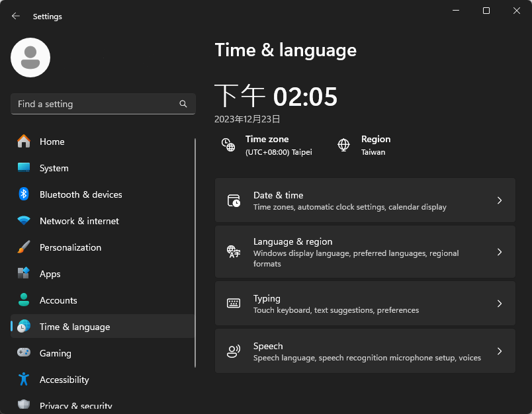
Task: Click the Language & region translate icon
Action: coord(234,252)
